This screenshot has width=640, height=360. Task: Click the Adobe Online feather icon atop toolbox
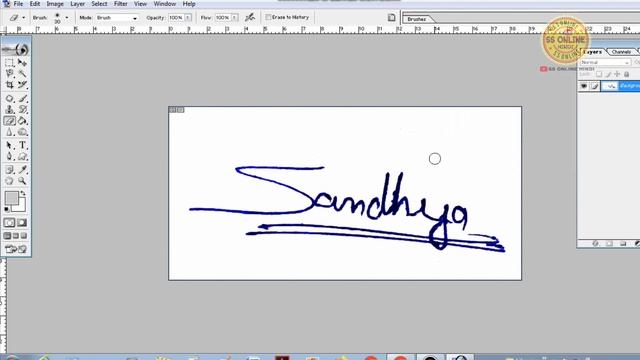tap(16, 49)
